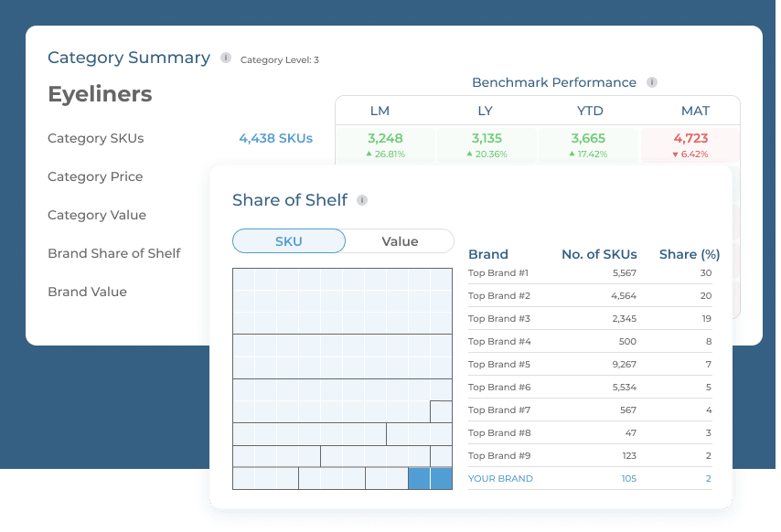This screenshot has width=781, height=532.
Task: Click the info icon beside Category Summary
Action: [226, 58]
